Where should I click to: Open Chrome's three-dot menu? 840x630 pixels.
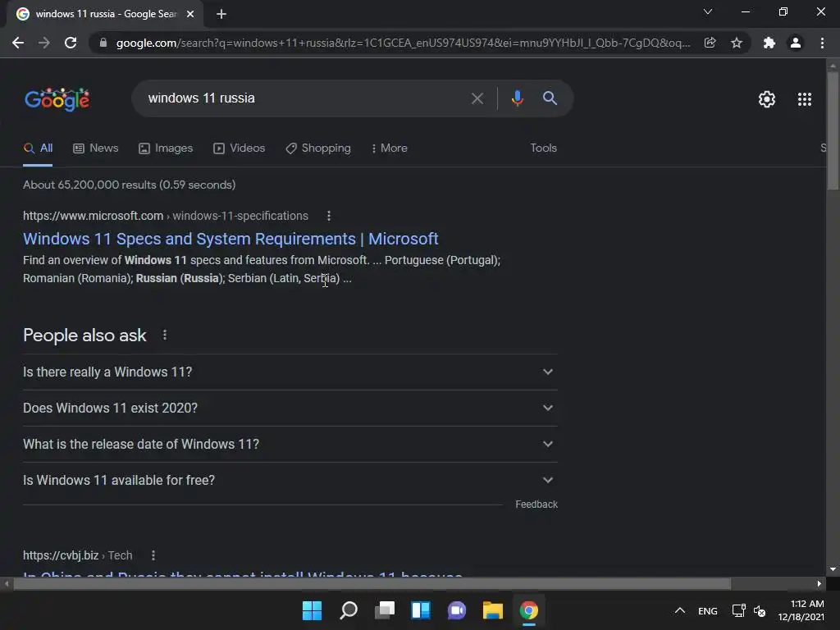[822, 43]
